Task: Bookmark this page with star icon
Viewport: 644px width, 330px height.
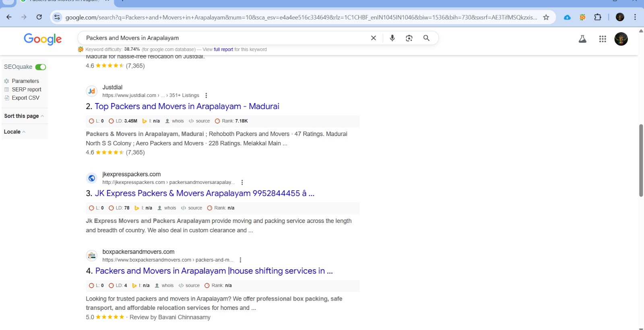Action: pyautogui.click(x=546, y=17)
